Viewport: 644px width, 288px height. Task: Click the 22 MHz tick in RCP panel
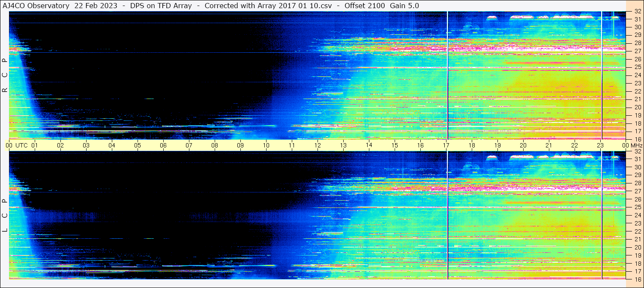tap(637, 91)
